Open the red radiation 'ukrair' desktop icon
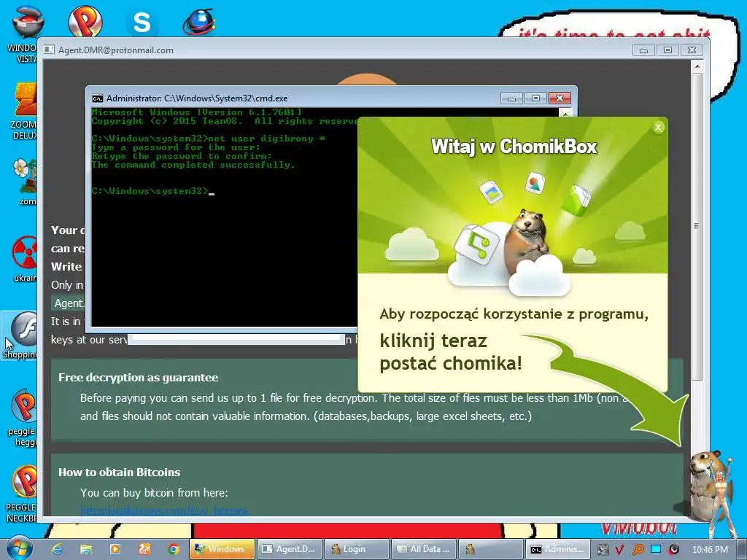Screen dimensions: 747x560 tap(25, 259)
